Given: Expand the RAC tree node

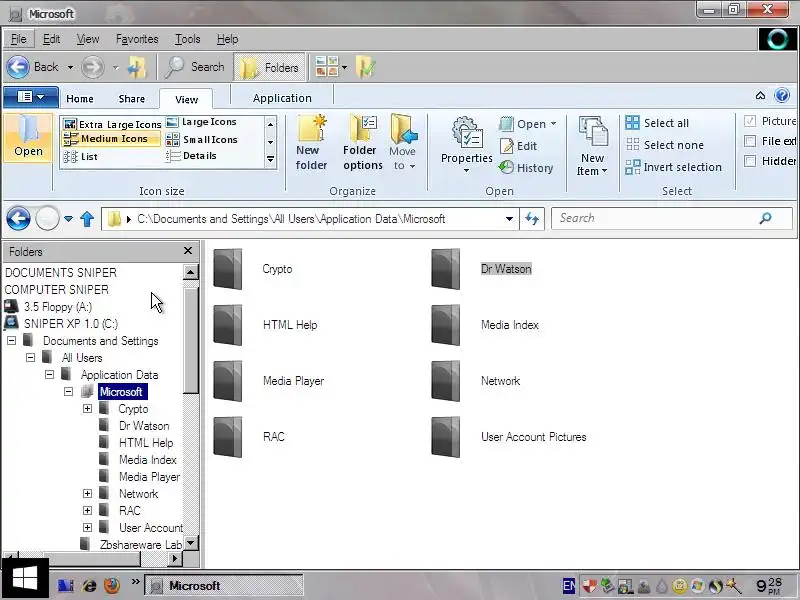Looking at the screenshot, I should (x=87, y=510).
